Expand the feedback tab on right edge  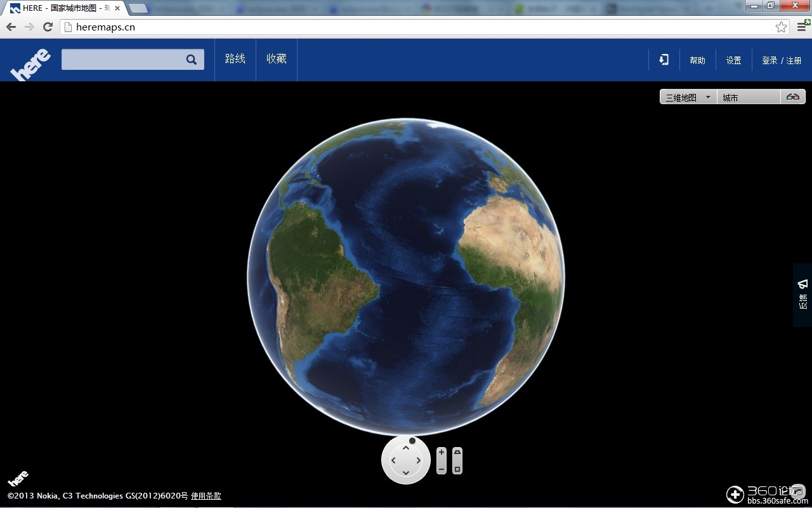[x=802, y=295]
